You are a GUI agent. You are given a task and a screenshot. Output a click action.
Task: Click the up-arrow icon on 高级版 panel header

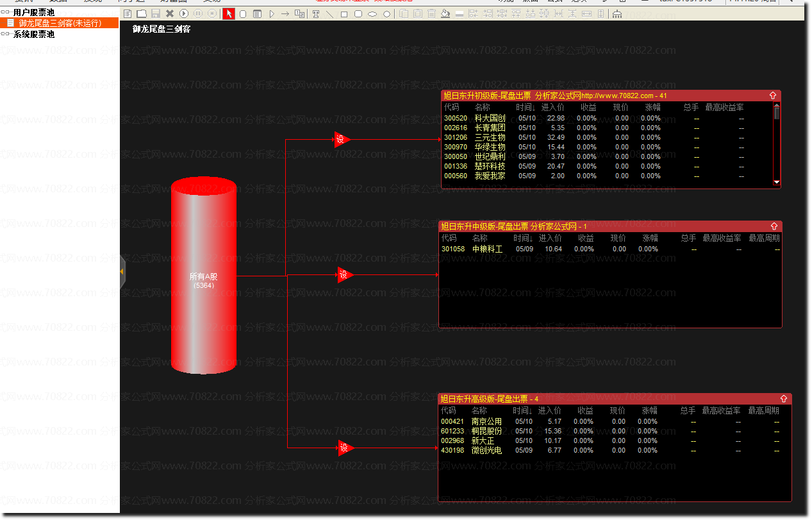(784, 399)
